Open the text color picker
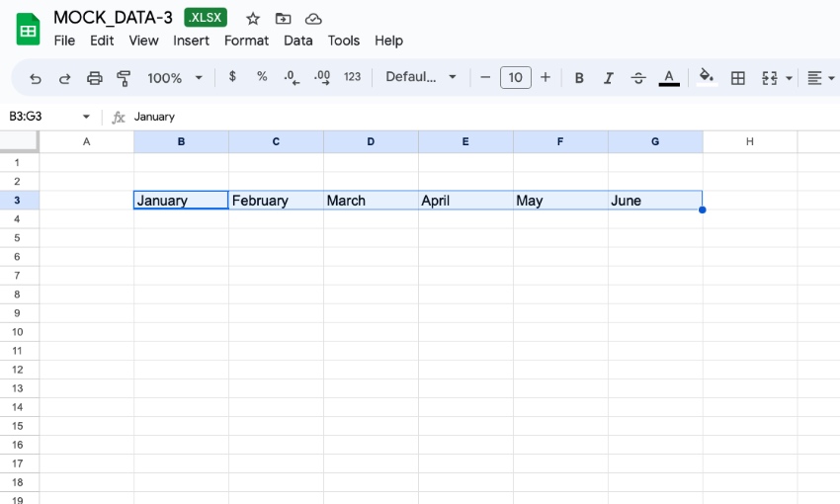 pos(669,78)
